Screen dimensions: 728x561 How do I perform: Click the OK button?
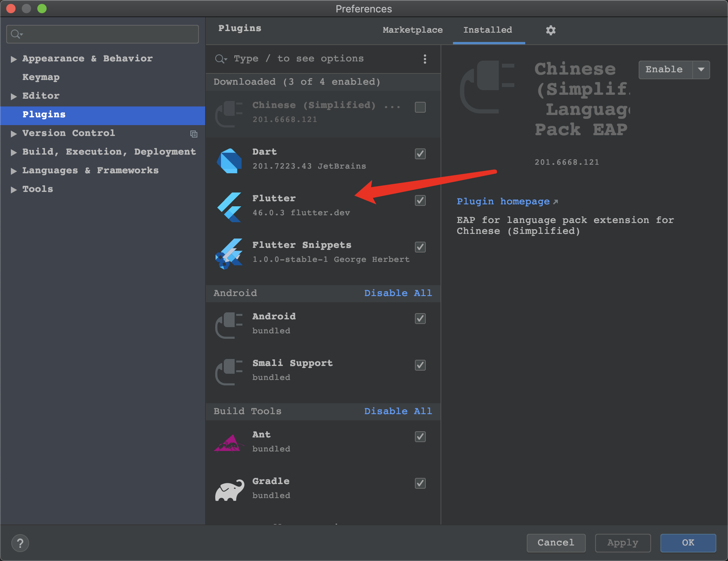click(688, 543)
